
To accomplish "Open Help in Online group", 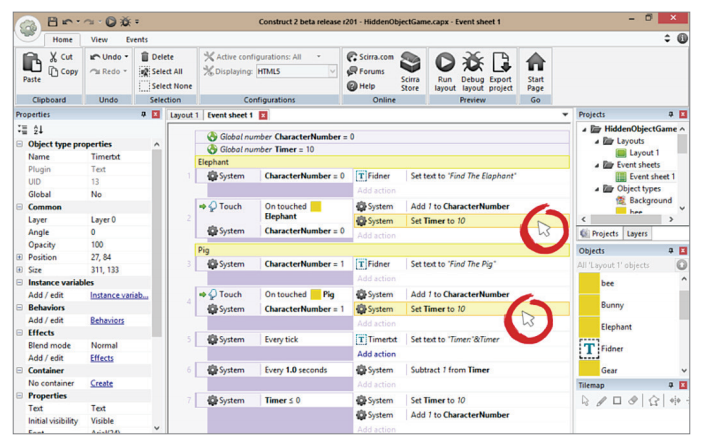I will tap(361, 86).
